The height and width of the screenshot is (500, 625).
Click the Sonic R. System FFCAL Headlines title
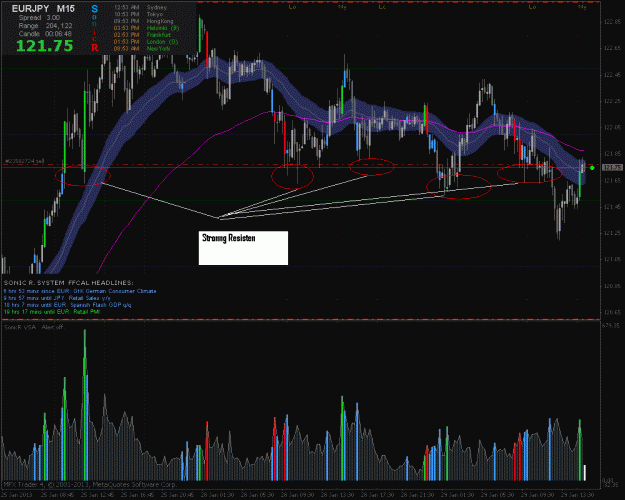[x=69, y=283]
